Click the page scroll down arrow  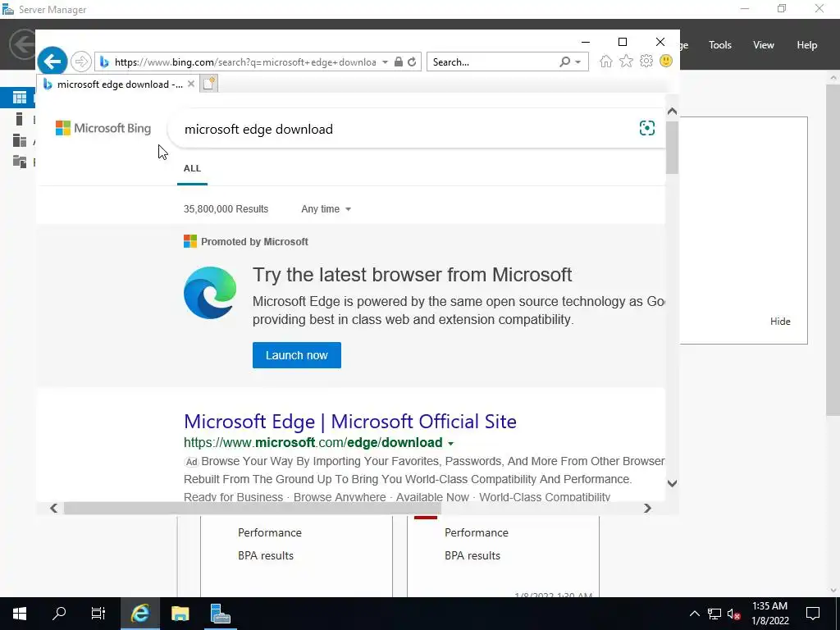[672, 483]
